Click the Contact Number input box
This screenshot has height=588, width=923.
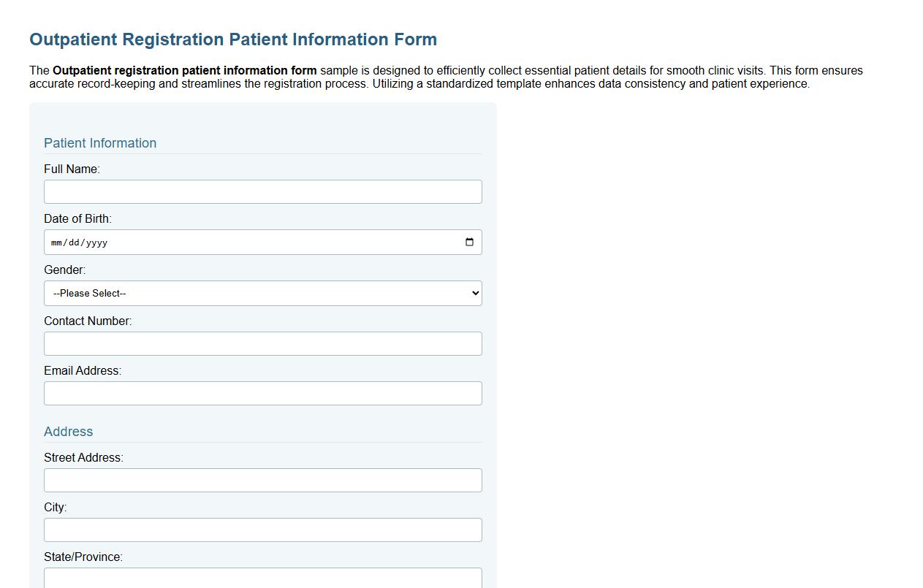(x=263, y=343)
